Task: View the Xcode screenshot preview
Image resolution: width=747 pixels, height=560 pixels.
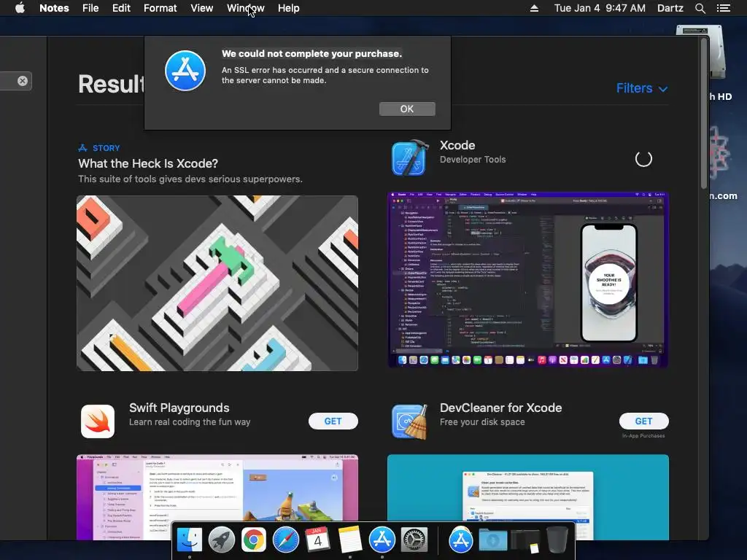Action: click(x=528, y=279)
